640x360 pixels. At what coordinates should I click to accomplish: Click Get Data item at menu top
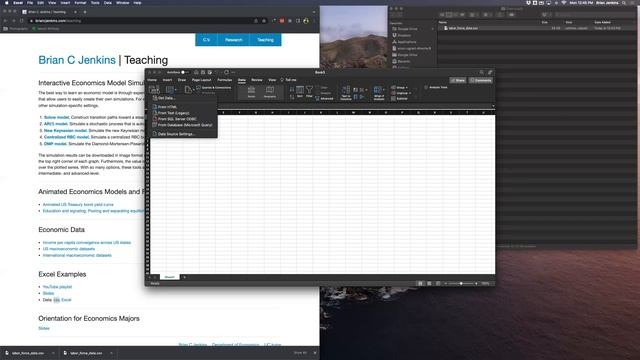(x=166, y=98)
